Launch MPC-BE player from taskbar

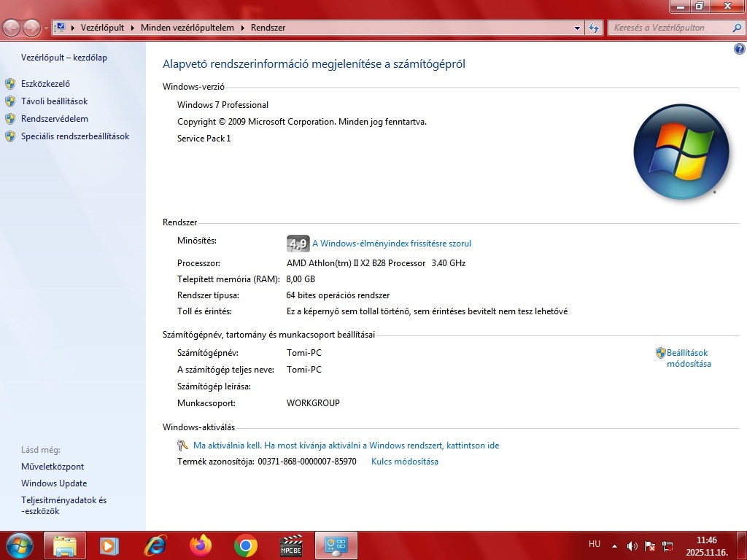click(x=291, y=545)
